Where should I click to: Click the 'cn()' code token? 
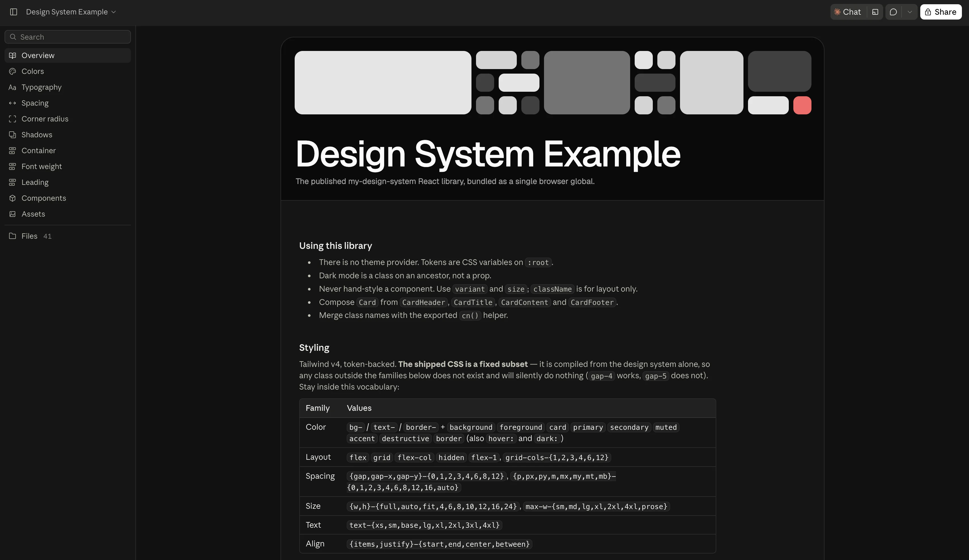[x=470, y=316]
